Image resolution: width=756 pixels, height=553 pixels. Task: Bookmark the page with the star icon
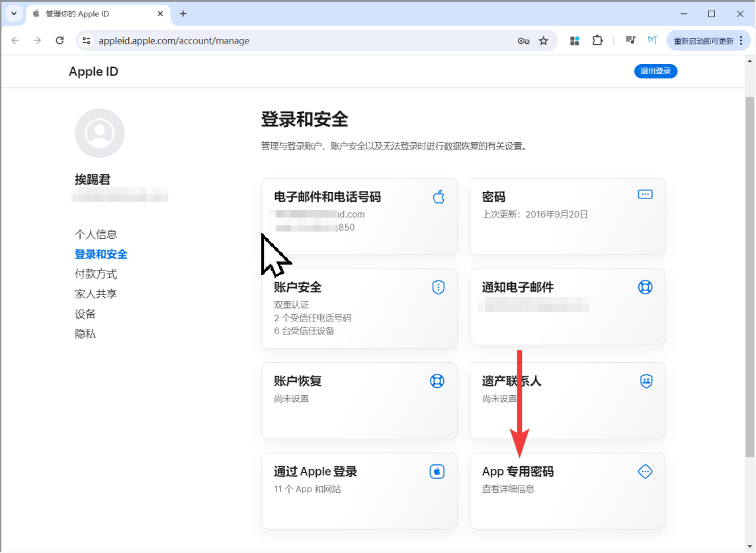pyautogui.click(x=544, y=40)
